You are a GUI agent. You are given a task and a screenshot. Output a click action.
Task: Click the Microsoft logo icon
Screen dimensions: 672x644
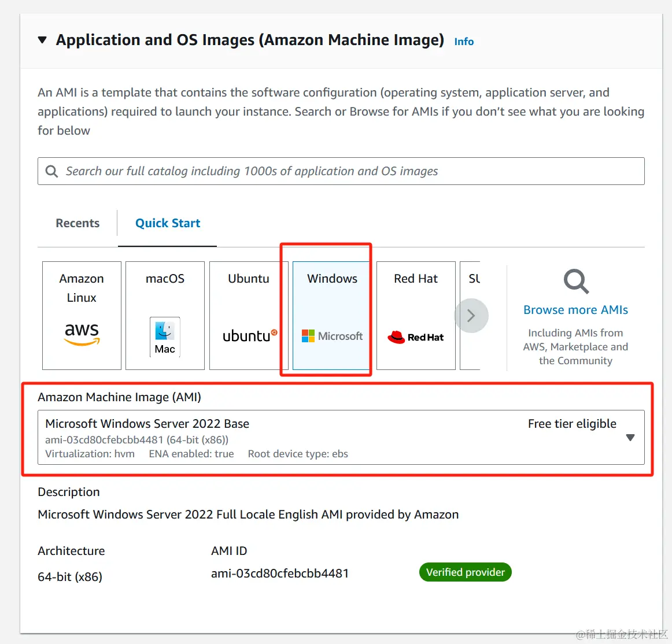[332, 336]
